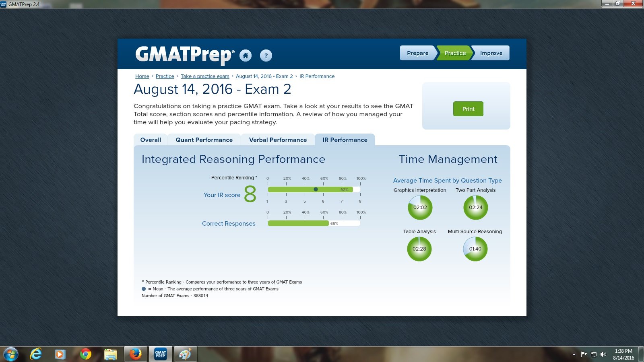The height and width of the screenshot is (362, 644).
Task: Click the Correct Responses percentage bar
Action: (314, 223)
